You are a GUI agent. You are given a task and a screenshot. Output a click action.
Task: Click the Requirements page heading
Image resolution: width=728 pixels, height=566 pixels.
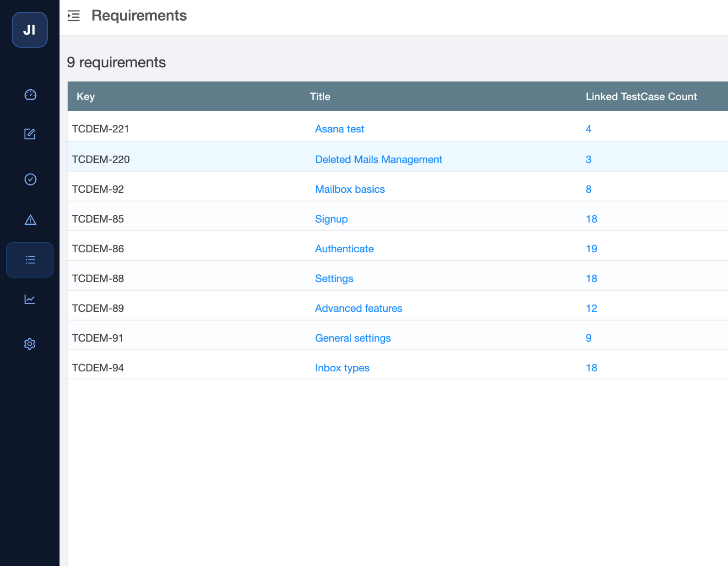(x=139, y=16)
